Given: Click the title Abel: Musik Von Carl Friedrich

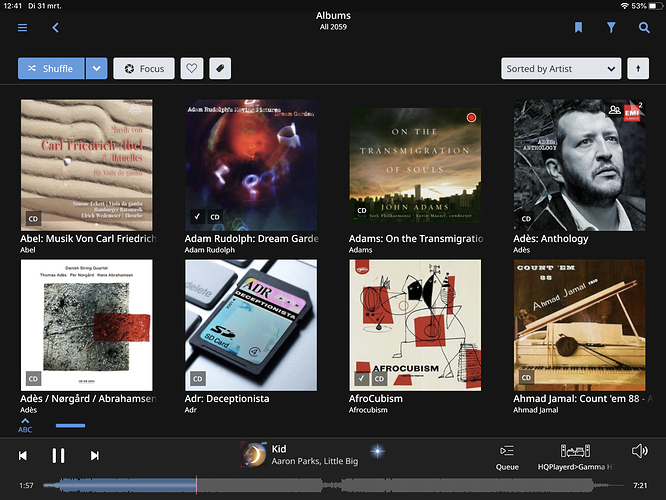Looking at the screenshot, I should pyautogui.click(x=88, y=239).
